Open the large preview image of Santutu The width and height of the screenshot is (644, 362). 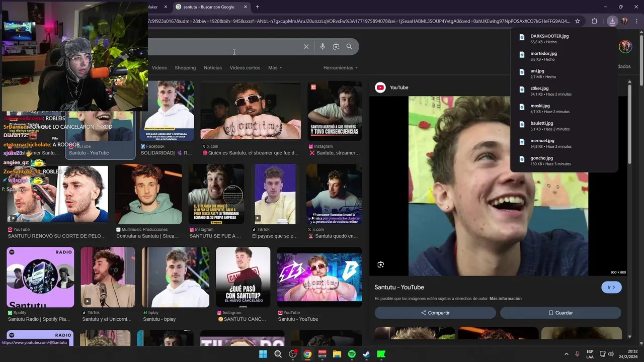pos(498,186)
